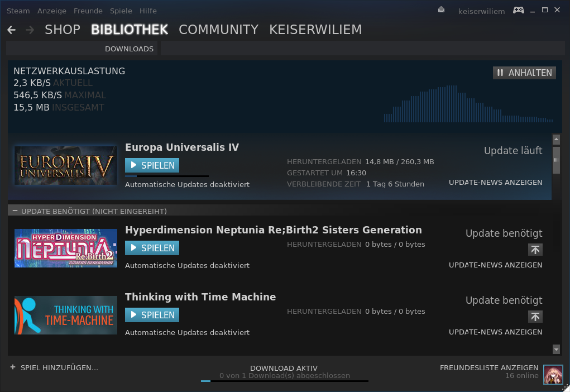Click the bottom overall download progress bar
Viewport: 570px width, 392px height.
tap(285, 381)
